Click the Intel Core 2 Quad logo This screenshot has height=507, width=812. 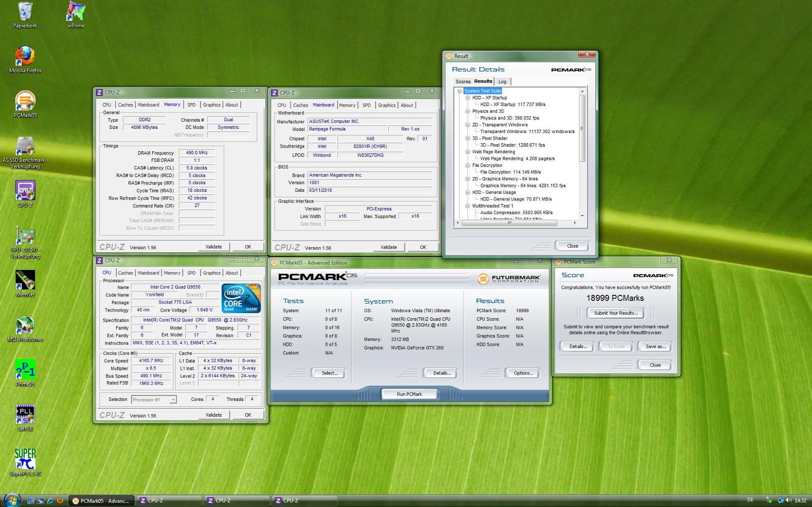pyautogui.click(x=241, y=298)
